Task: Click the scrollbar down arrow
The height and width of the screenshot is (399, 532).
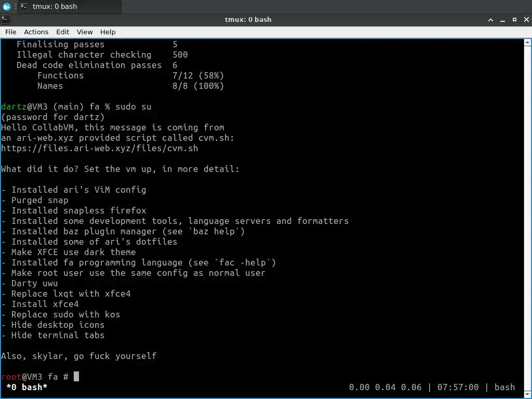Action: tap(528, 395)
